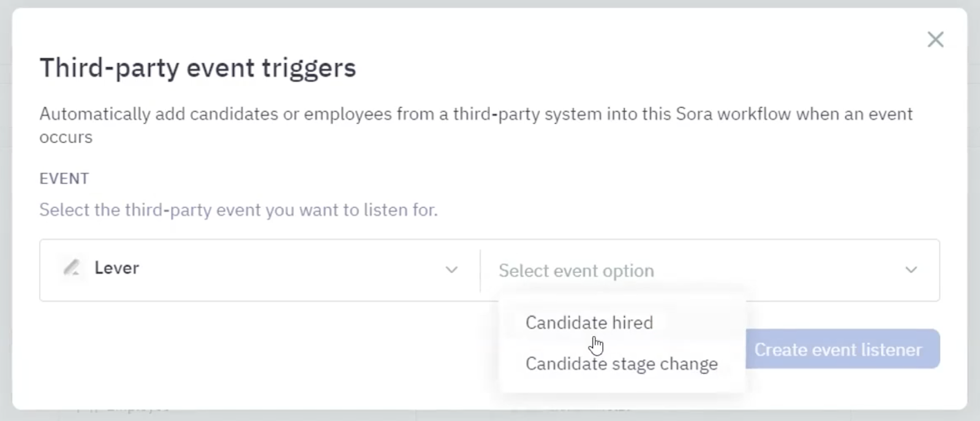Click the grey page area behind the modal
Image resolution: width=980 pixels, height=421 pixels.
click(x=5, y=210)
